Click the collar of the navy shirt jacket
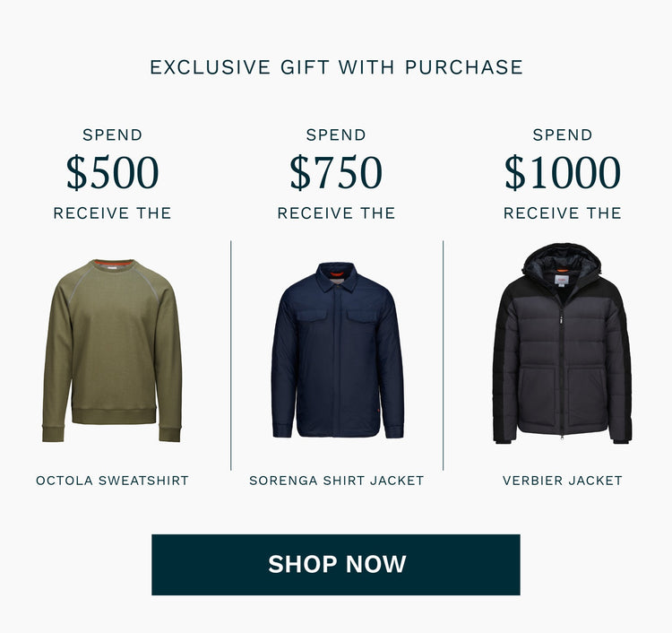672x633 pixels. (x=337, y=277)
